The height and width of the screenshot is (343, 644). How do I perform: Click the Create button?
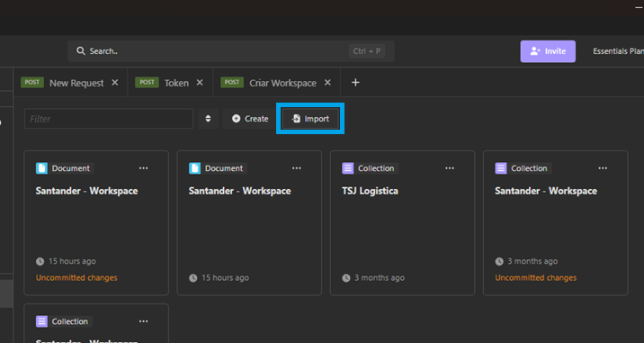[x=250, y=119]
